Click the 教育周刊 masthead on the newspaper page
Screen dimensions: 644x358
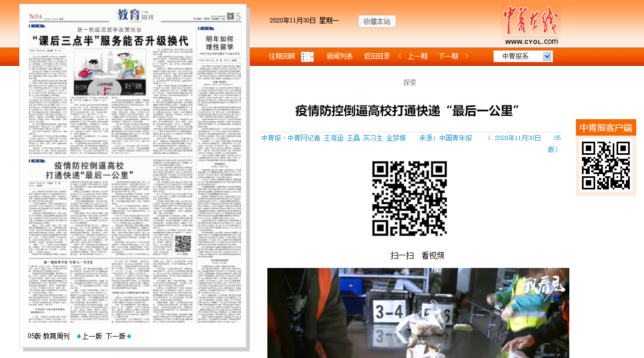pyautogui.click(x=136, y=15)
